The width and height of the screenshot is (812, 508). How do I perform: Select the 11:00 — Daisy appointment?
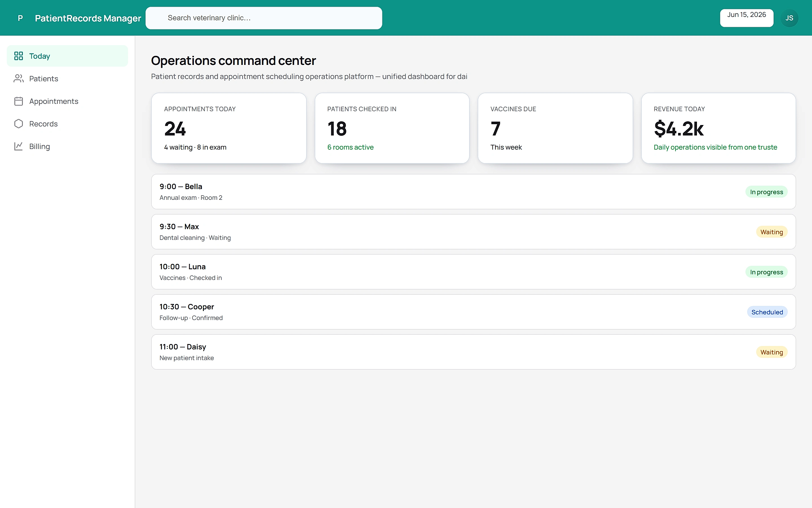tap(473, 352)
